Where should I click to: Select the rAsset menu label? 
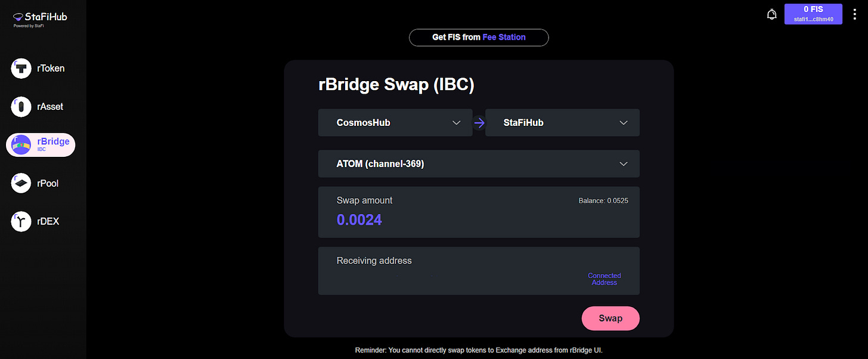pos(50,107)
